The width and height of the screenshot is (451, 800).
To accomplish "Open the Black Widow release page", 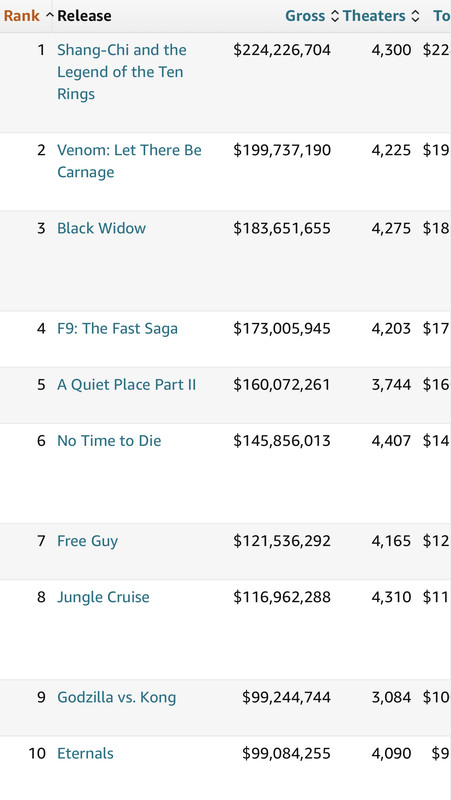I will point(102,228).
